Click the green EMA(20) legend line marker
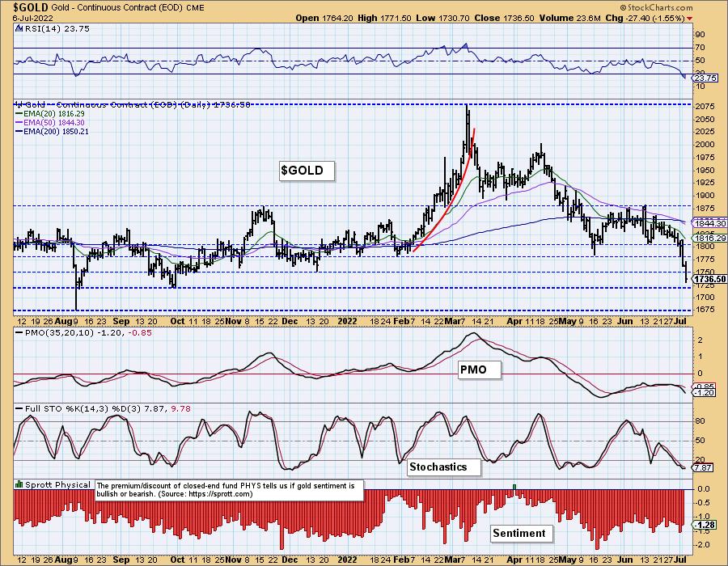This screenshot has height=566, width=728. pyautogui.click(x=19, y=114)
